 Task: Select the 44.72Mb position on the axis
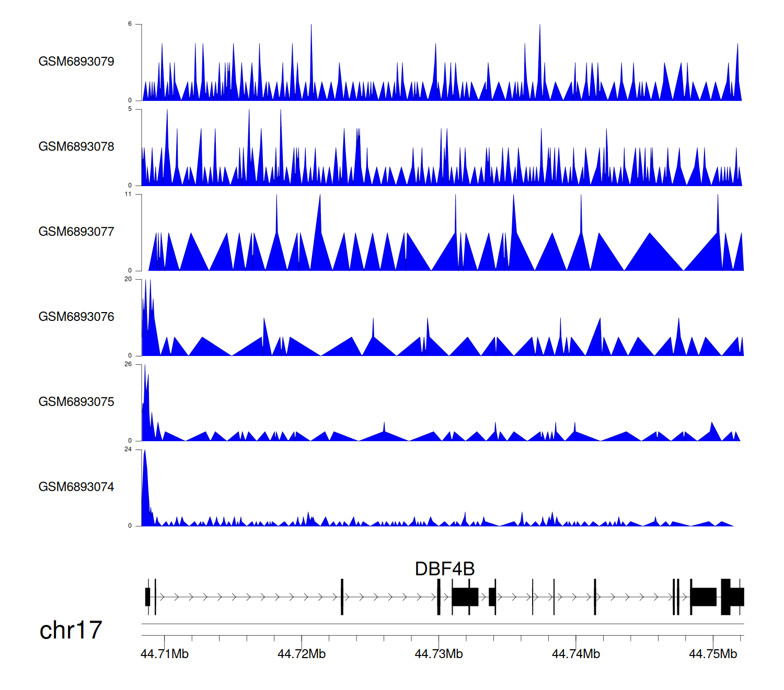(302, 654)
